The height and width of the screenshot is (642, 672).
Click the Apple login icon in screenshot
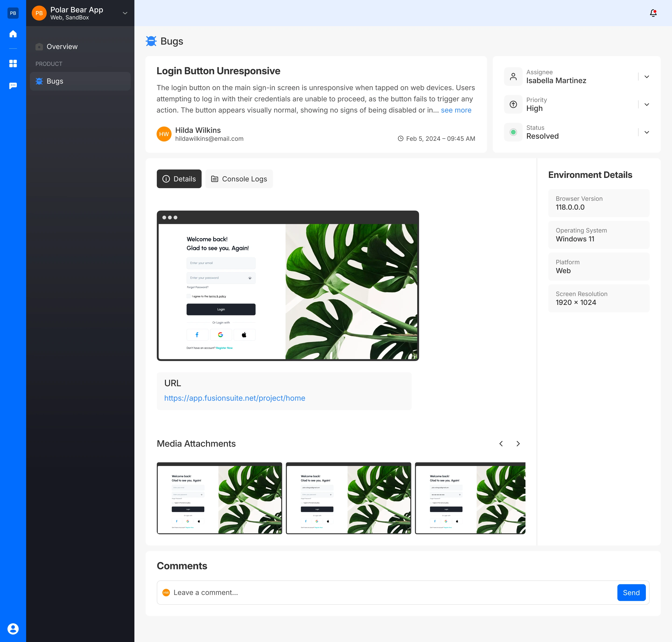[x=244, y=335]
